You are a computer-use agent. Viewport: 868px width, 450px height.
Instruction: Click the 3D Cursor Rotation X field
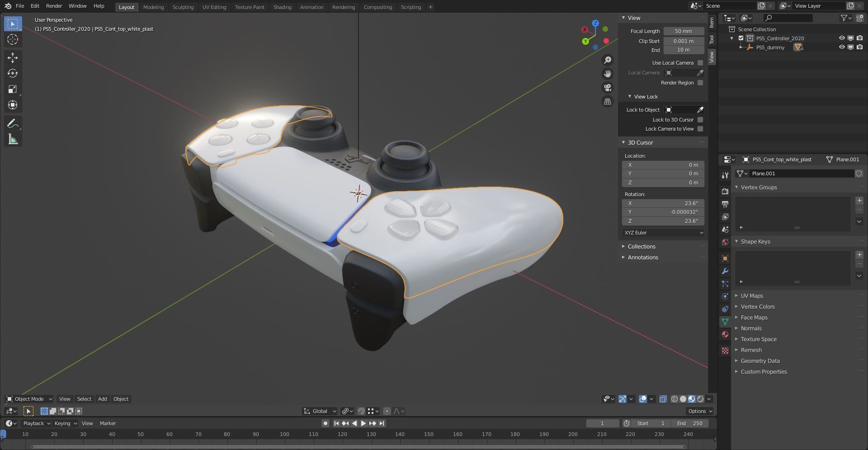[663, 203]
